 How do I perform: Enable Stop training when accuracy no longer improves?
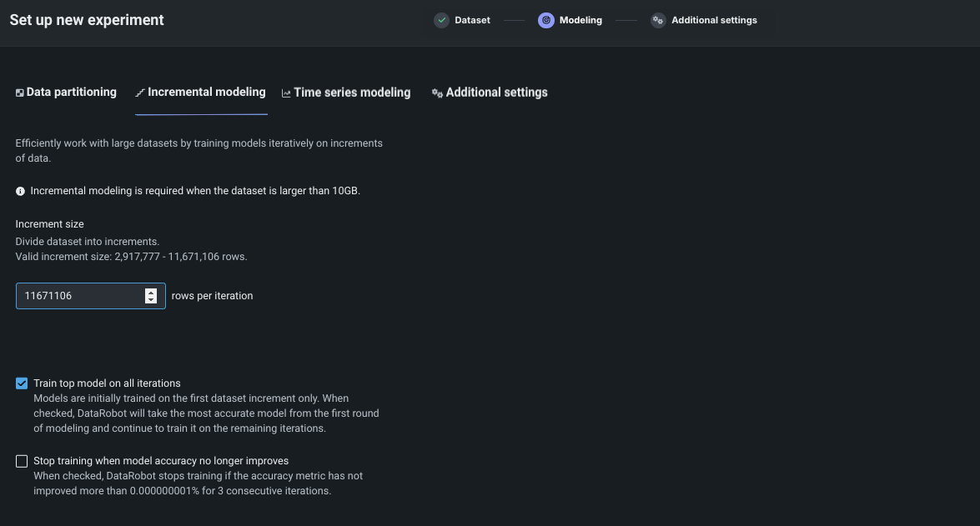tap(22, 461)
